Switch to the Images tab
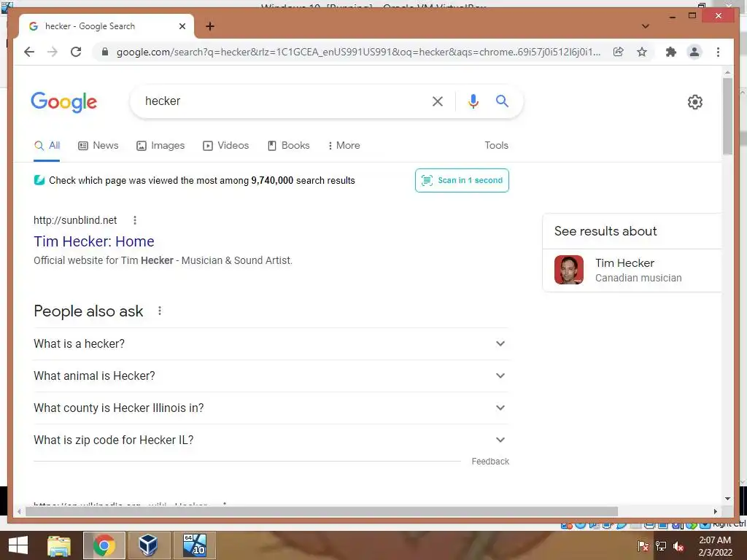Screen dimensions: 747x560 coord(160,146)
